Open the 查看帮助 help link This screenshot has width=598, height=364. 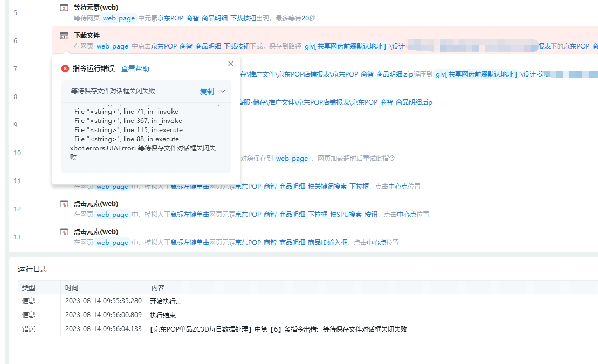point(135,68)
